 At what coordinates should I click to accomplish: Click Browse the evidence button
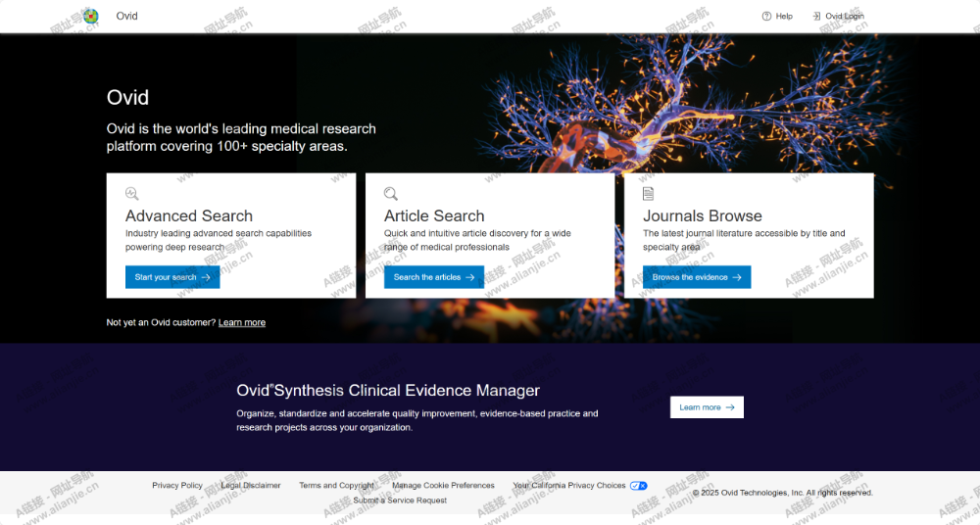pos(697,277)
